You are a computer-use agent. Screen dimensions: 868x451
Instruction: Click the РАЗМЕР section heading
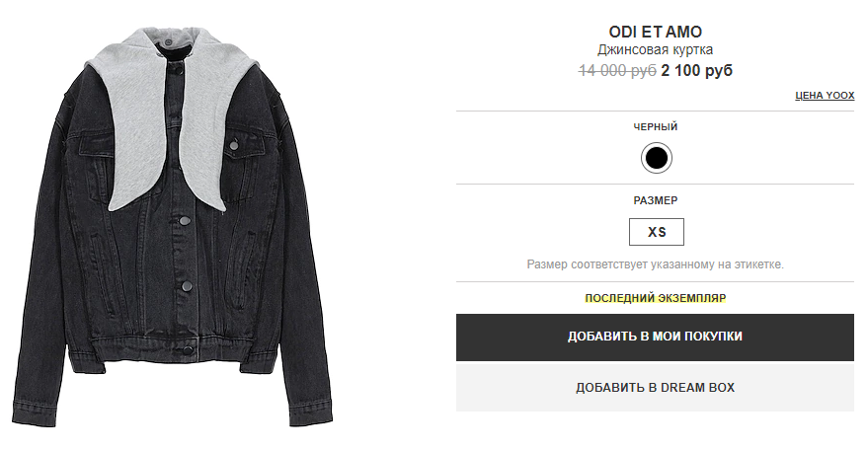tap(656, 200)
